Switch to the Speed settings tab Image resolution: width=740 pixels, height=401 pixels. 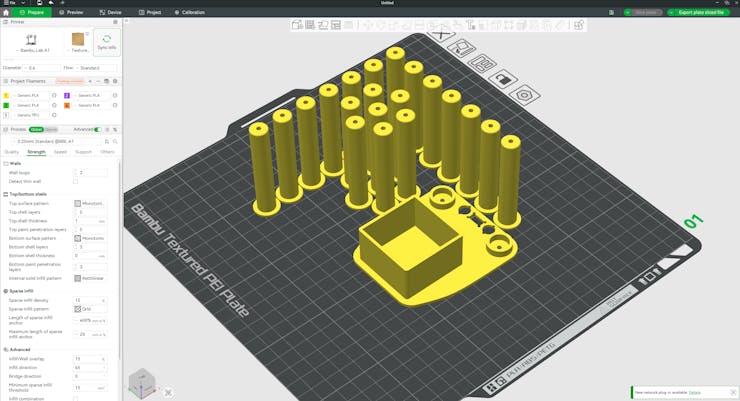pos(60,152)
